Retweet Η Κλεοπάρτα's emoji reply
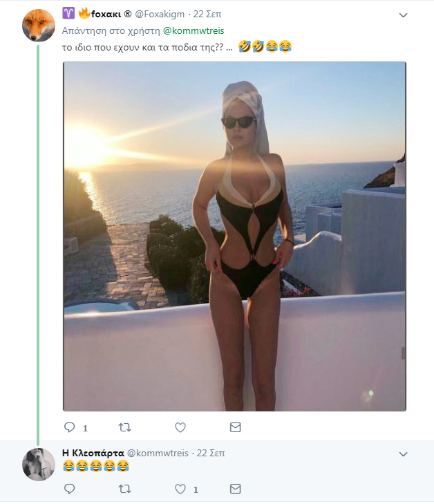 coord(124,489)
